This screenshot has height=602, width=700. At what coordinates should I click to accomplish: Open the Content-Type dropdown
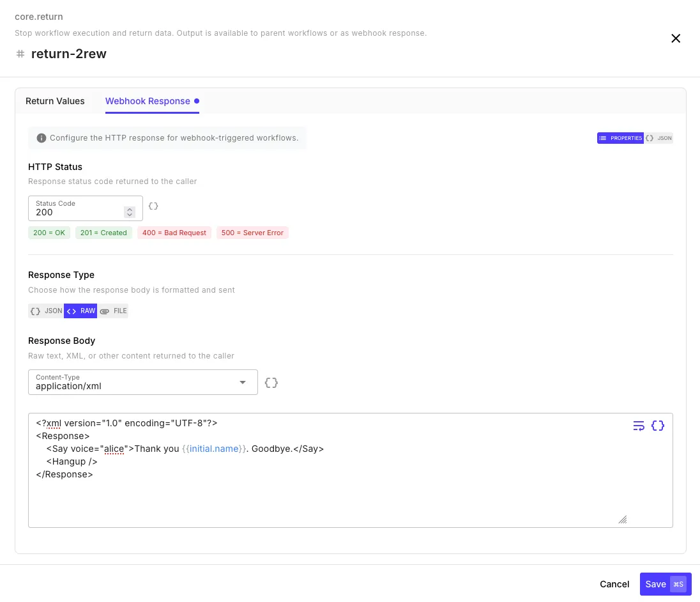243,382
